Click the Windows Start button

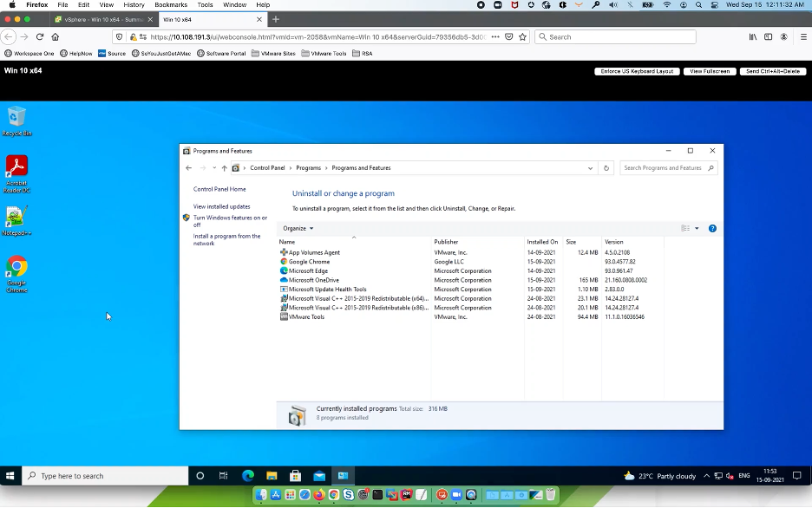(10, 475)
